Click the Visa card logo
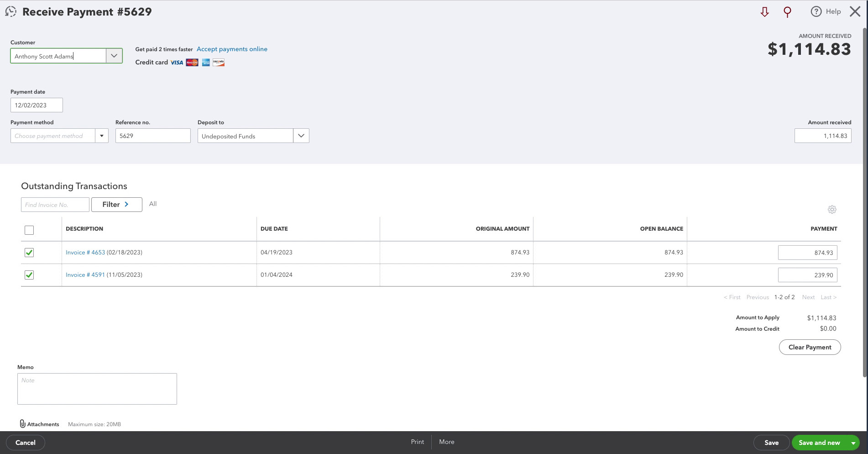Image resolution: width=868 pixels, height=454 pixels. point(177,63)
